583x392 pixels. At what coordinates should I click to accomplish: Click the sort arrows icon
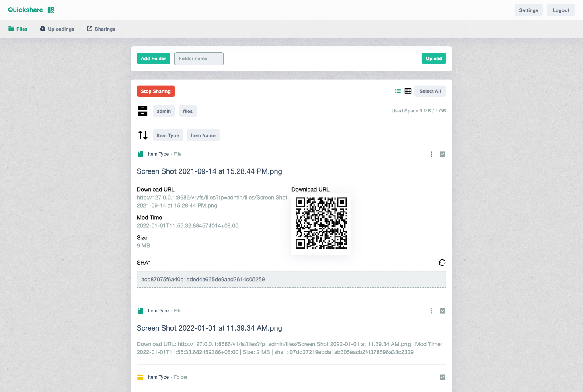[x=143, y=135]
